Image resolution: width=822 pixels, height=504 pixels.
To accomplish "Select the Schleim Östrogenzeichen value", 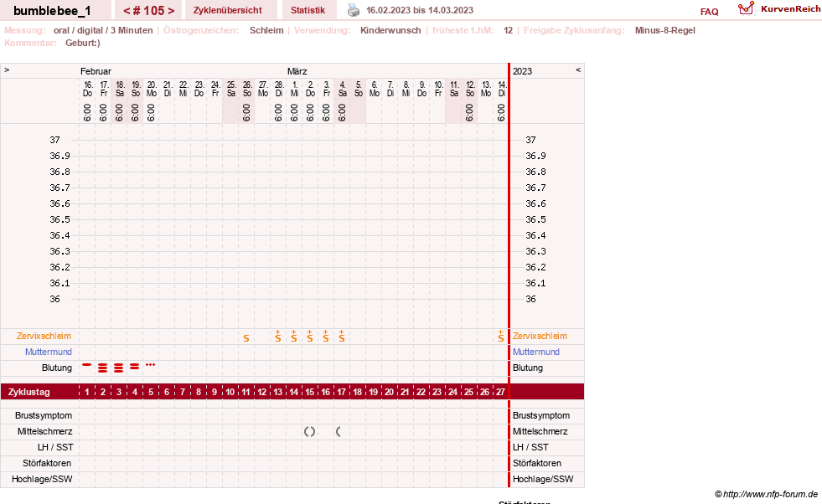I will pos(266,30).
